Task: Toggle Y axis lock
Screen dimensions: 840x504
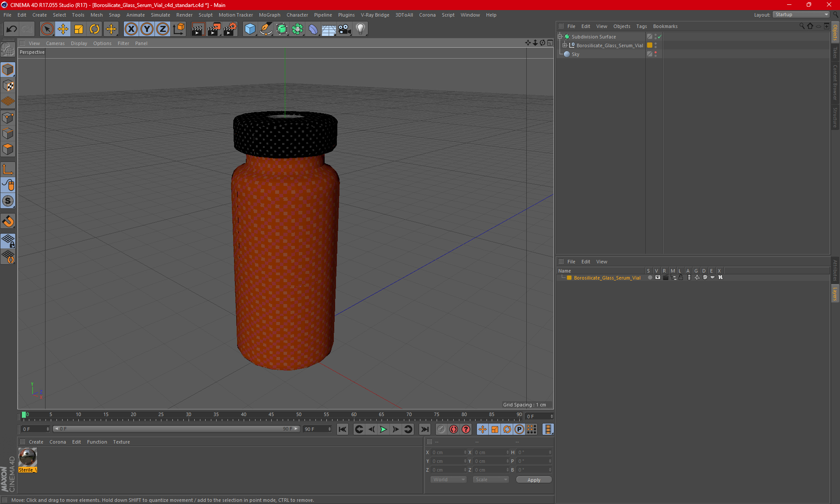Action: coord(147,29)
